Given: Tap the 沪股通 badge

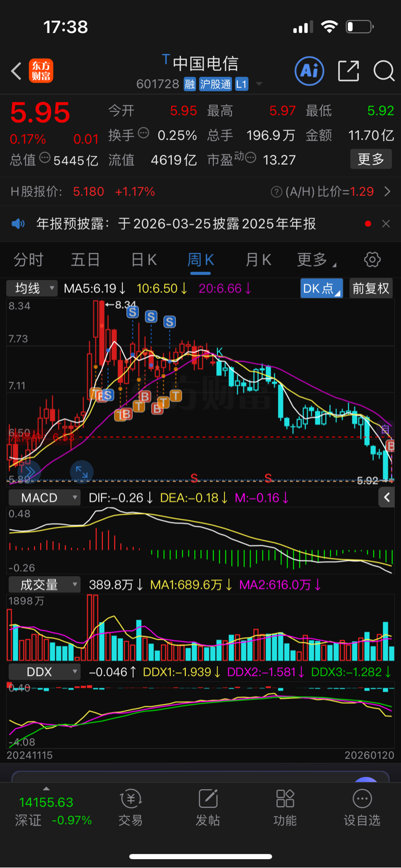Looking at the screenshot, I should pos(215,84).
